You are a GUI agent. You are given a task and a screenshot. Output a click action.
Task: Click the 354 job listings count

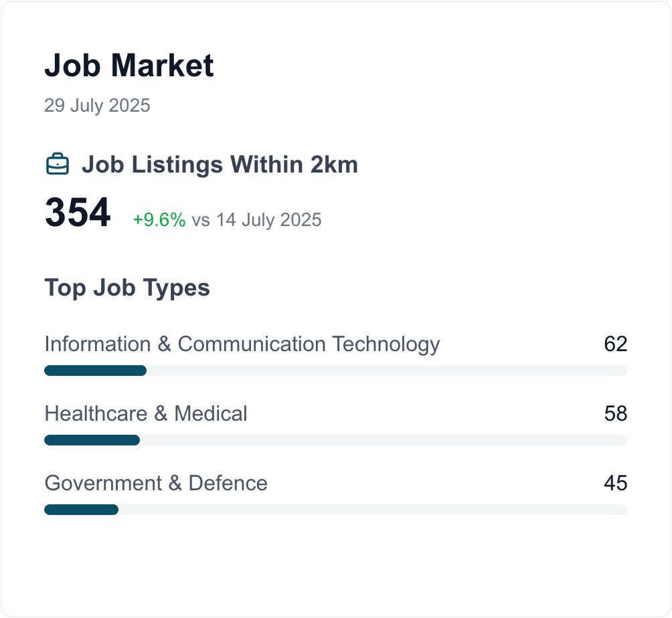point(78,213)
